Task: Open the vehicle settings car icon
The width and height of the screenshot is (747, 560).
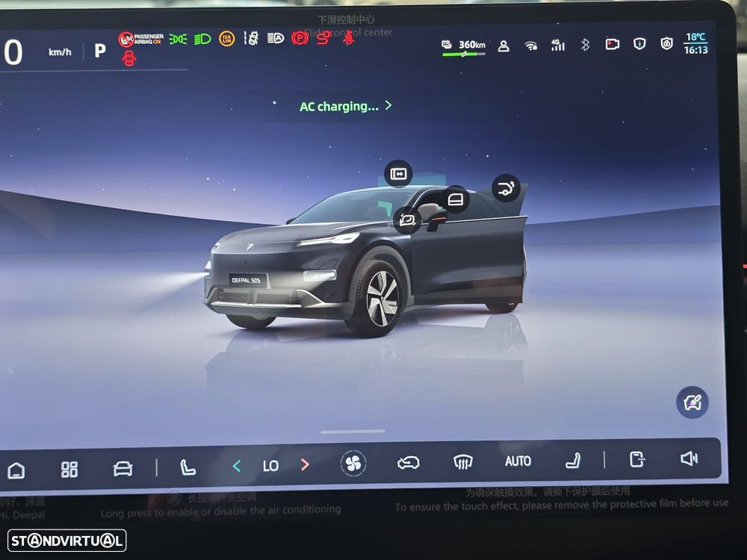Action: tap(123, 469)
